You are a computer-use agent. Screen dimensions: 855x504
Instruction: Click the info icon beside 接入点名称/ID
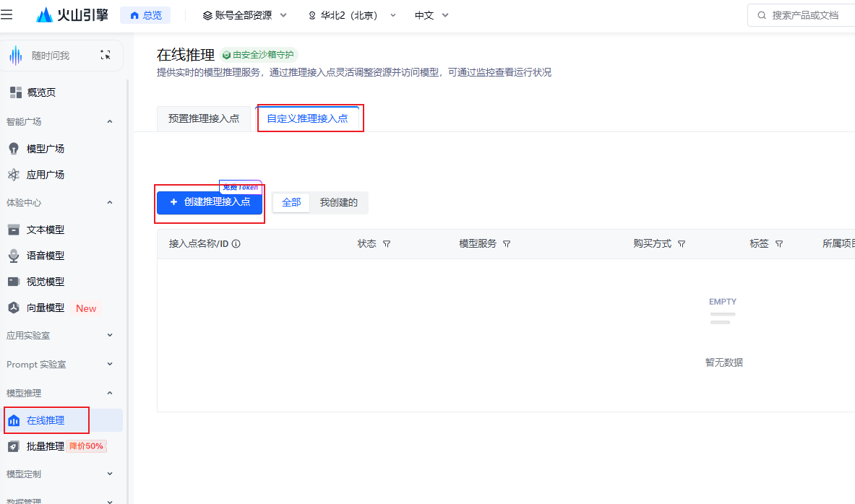tap(236, 243)
